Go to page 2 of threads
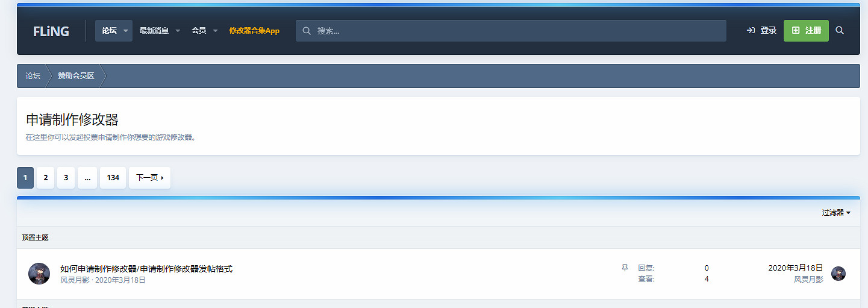Viewport: 868px width, 308px height. 46,178
